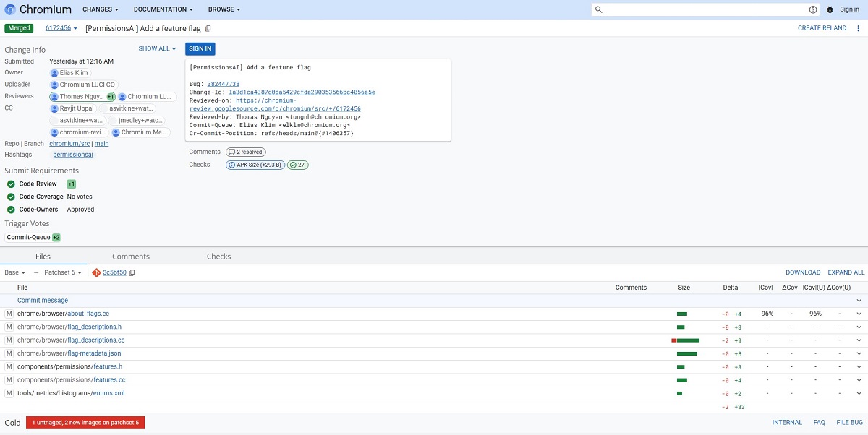
Task: Click the Ravjit Uppal CC chip
Action: click(72, 108)
